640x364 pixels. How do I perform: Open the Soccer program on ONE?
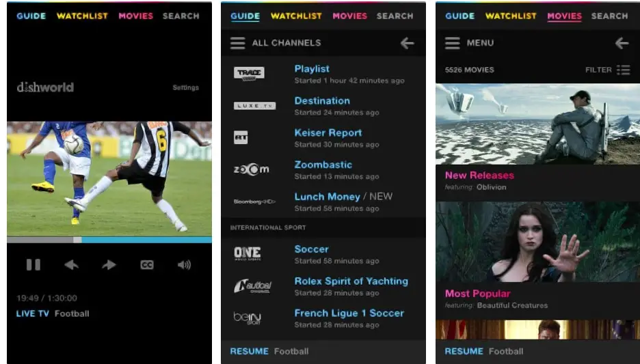[311, 249]
